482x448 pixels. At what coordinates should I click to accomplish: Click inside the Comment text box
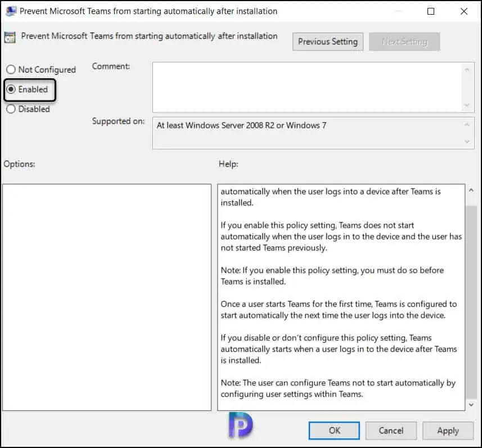coord(308,87)
